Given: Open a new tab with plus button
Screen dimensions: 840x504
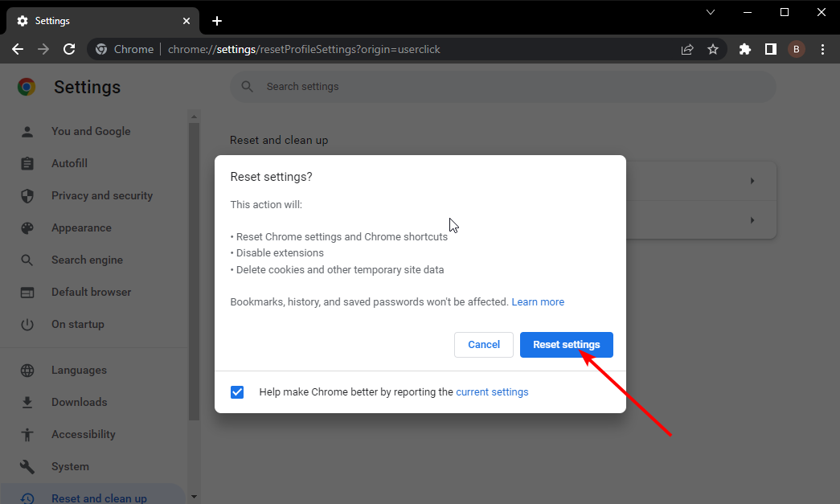Looking at the screenshot, I should [x=217, y=21].
